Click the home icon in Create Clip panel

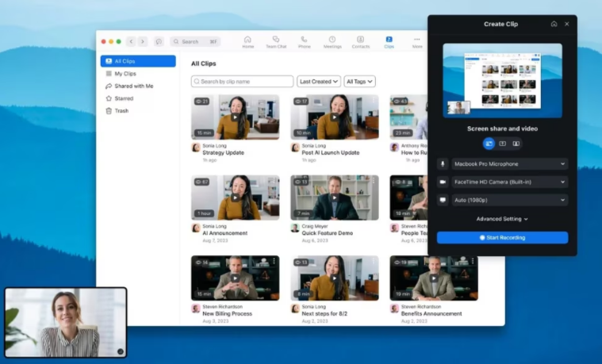[554, 24]
